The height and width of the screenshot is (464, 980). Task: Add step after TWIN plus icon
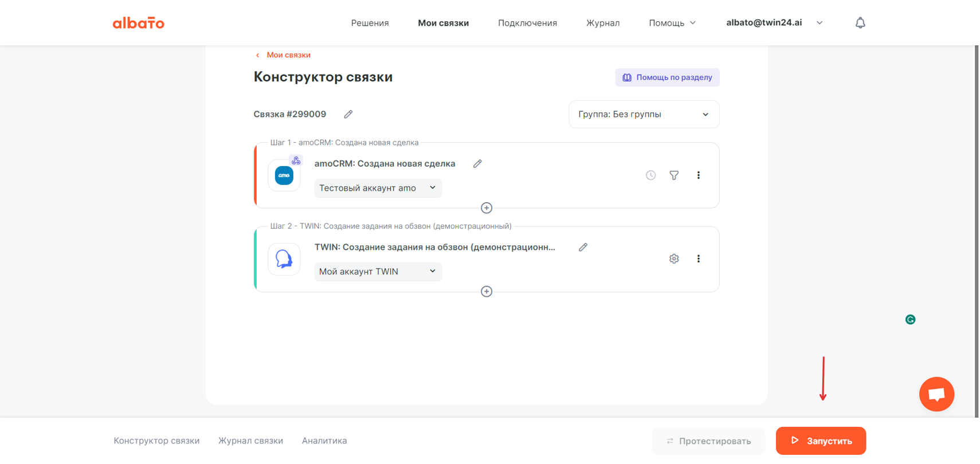point(487,292)
